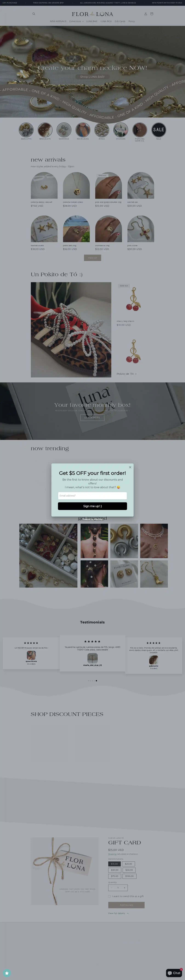Open the search magnifier icon
Image resolution: width=185 pixels, height=980 pixels.
33,14
